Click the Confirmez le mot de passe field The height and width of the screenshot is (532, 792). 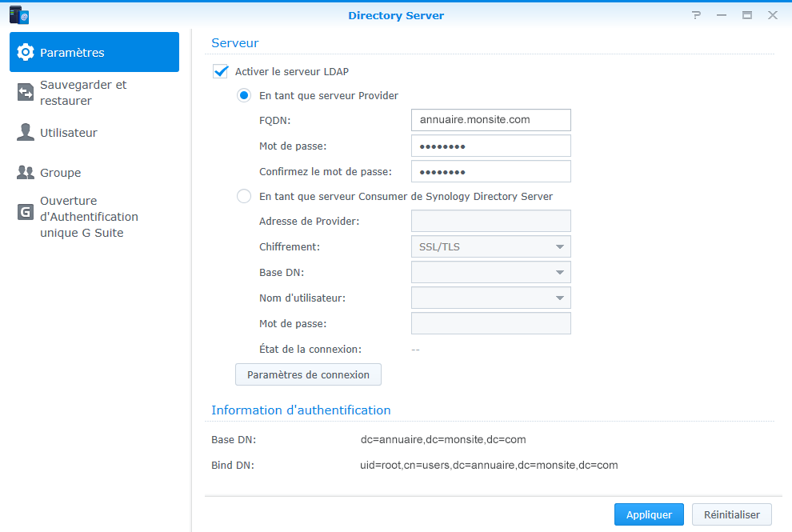(x=491, y=171)
